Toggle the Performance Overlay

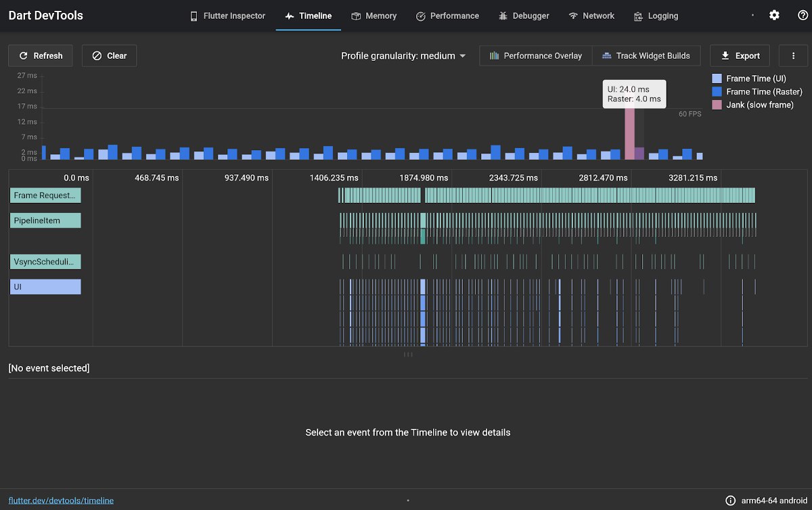[x=536, y=55]
